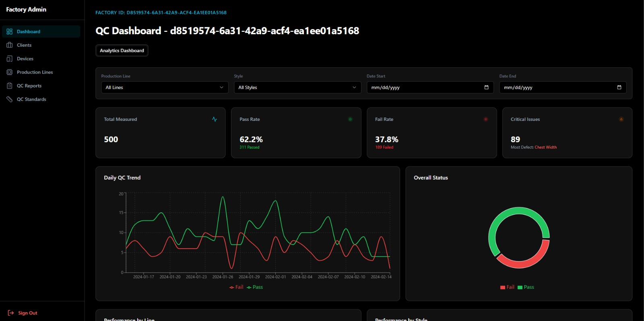Open the Date Start calendar picker icon
Screen dimensions: 644x321
coord(486,87)
